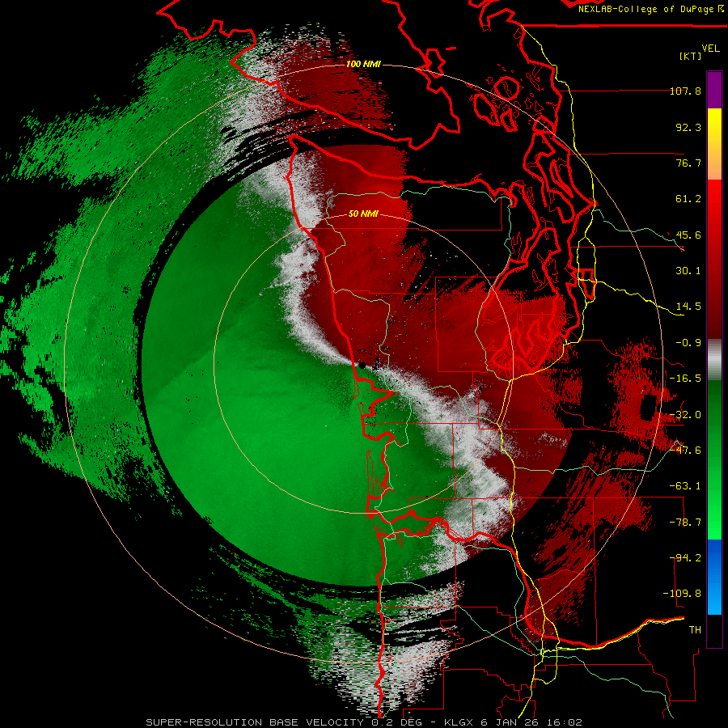Click the -32.0 legend value
This screenshot has width=728, height=728.
click(685, 415)
